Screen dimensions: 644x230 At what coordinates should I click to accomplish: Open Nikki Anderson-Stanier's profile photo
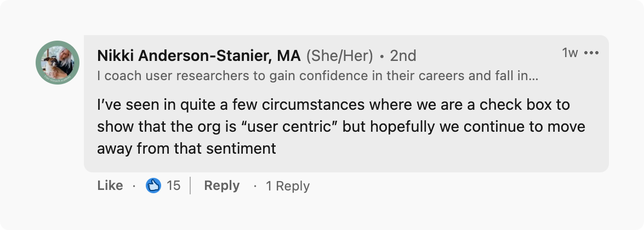(58, 63)
